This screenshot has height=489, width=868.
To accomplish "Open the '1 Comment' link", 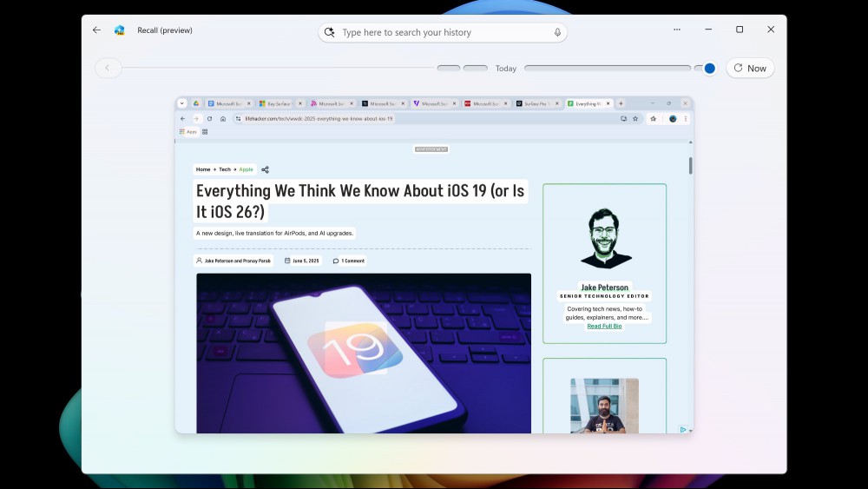I will (349, 261).
